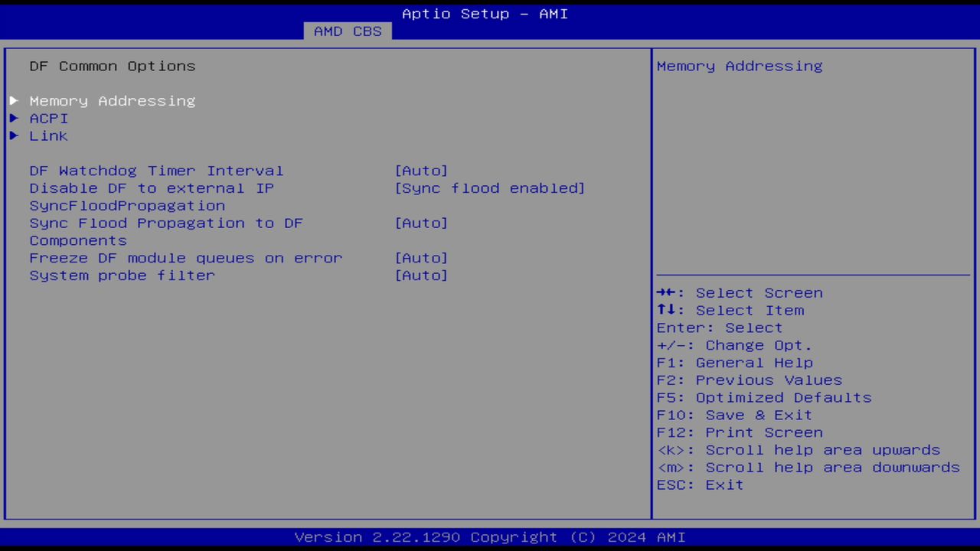Viewport: 980px width, 551px height.
Task: Click the Select Screen key hint
Action: coord(740,293)
